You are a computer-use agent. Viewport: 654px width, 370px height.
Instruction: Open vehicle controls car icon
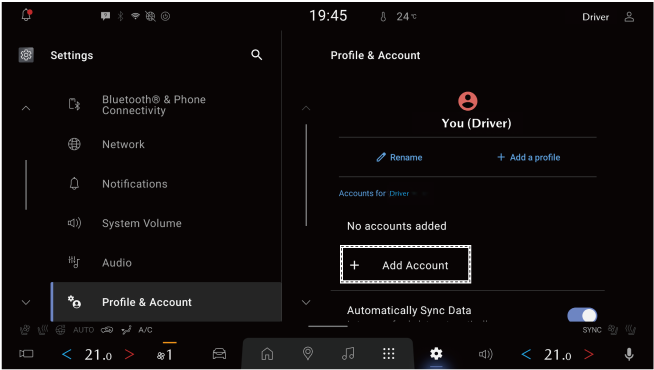click(219, 354)
